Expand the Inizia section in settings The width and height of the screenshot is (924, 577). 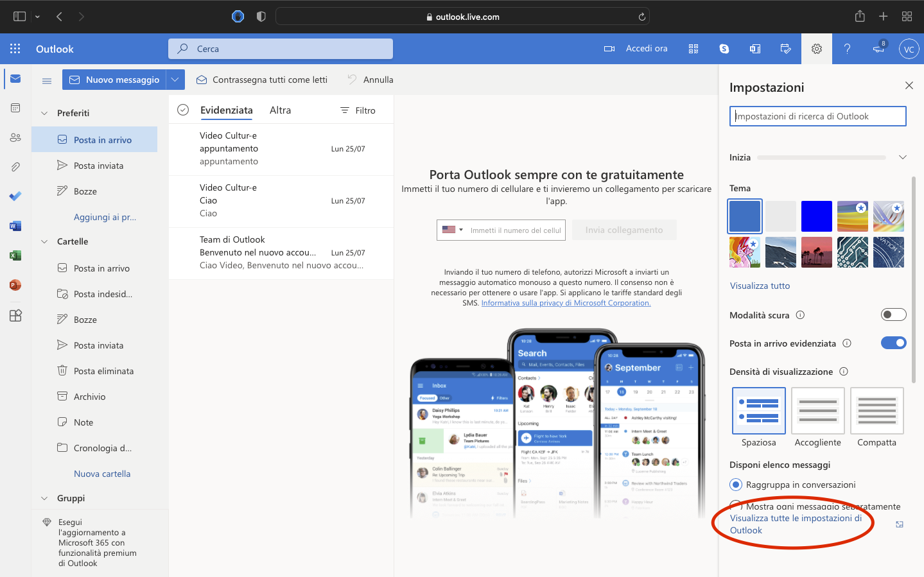point(903,157)
